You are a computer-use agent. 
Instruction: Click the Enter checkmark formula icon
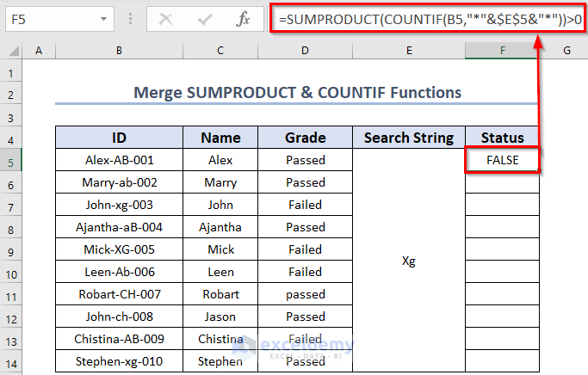pos(205,18)
